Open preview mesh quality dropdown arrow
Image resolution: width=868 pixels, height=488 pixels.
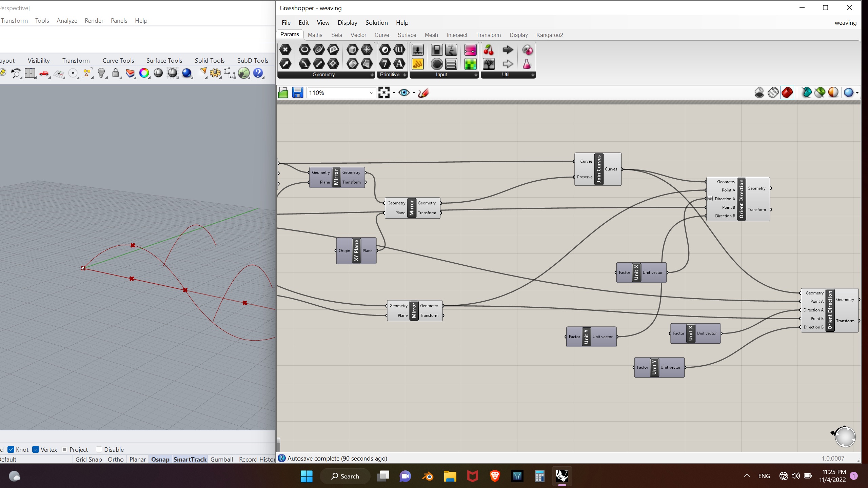tap(857, 93)
